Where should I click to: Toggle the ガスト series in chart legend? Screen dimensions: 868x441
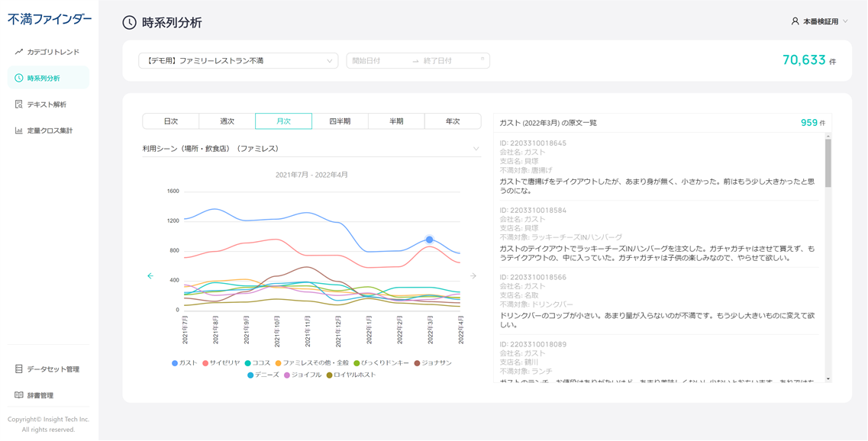185,363
